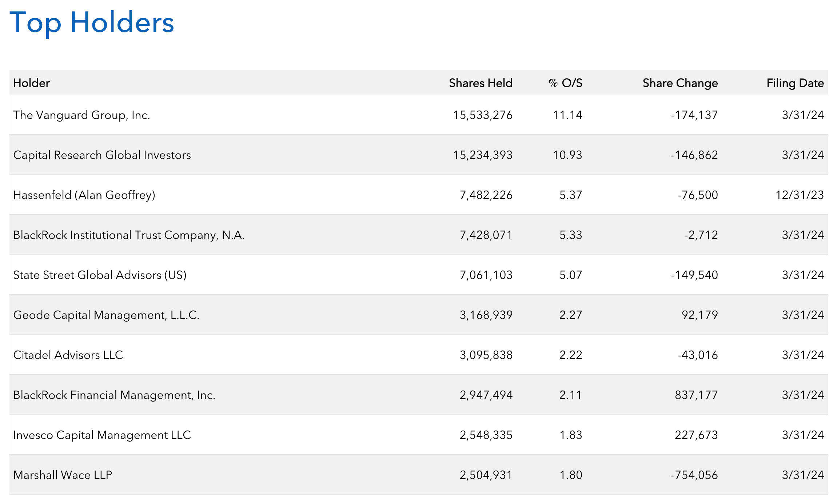This screenshot has width=833, height=504.
Task: Select share change -2,712
Action: point(701,235)
